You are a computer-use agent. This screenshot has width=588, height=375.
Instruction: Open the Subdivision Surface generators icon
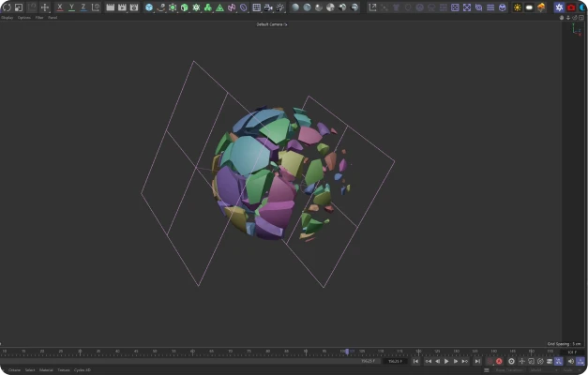coord(173,7)
